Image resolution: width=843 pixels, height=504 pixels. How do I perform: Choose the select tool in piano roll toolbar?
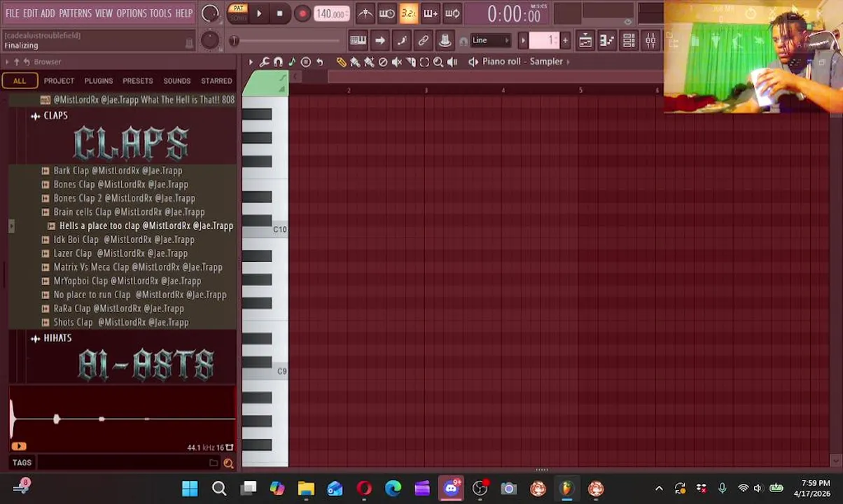[x=424, y=62]
